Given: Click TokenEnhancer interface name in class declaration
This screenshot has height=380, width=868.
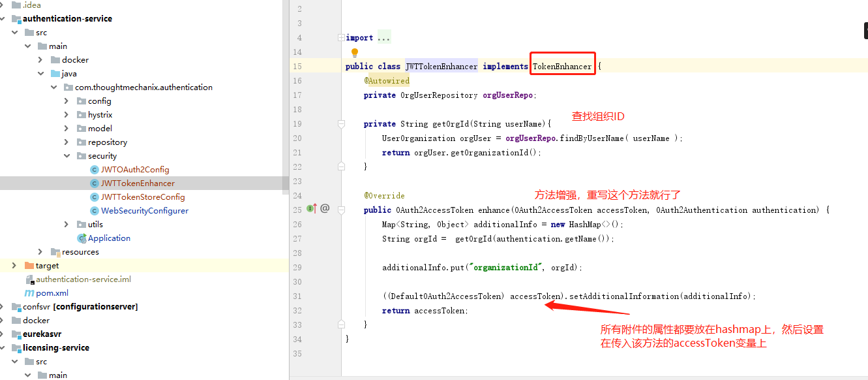Looking at the screenshot, I should pos(562,67).
